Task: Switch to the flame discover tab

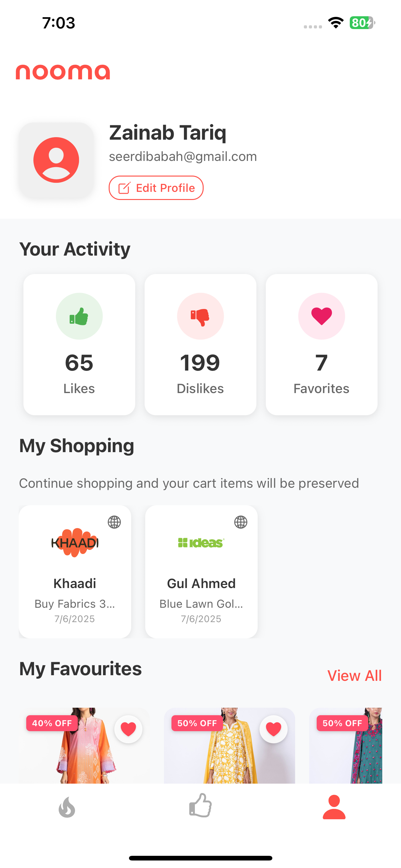Action: pos(67,807)
